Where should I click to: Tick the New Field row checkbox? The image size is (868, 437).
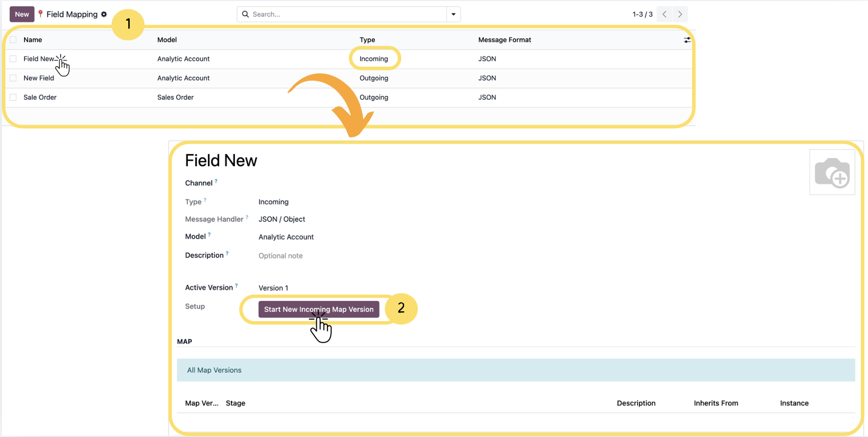(13, 78)
